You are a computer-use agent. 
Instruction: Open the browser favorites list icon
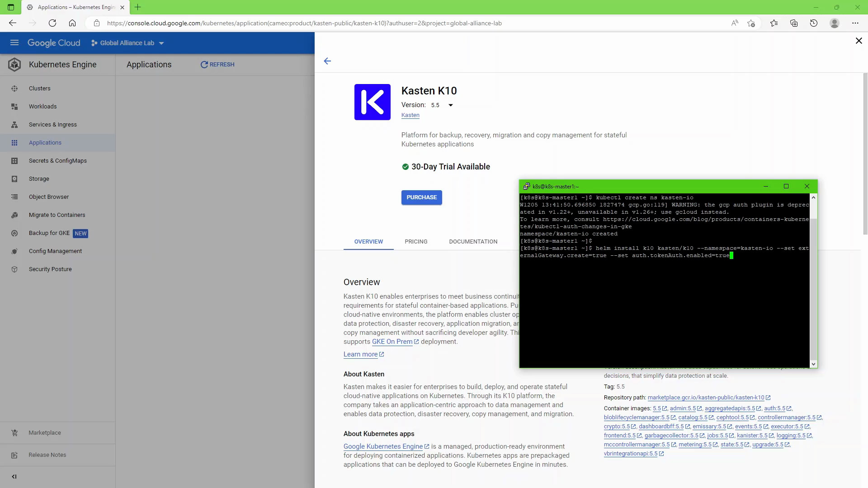pos(774,23)
